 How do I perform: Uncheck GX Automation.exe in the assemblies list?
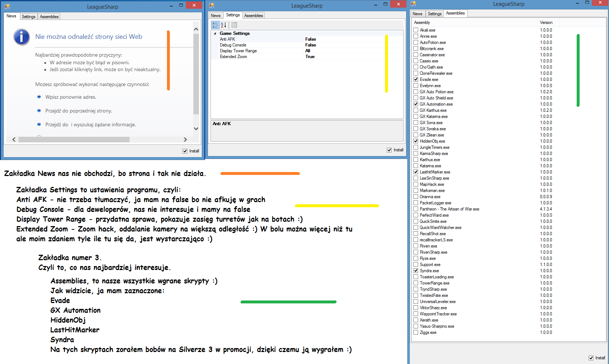pos(416,104)
